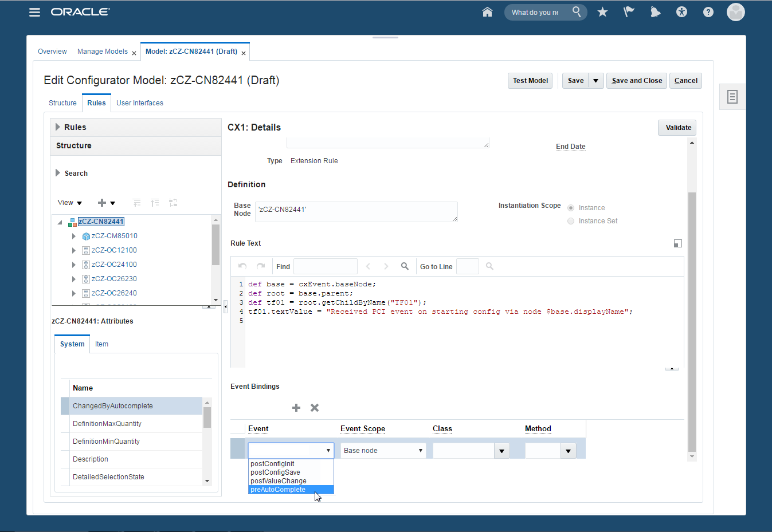Click the Home icon in header
772x532 pixels.
pyautogui.click(x=487, y=12)
